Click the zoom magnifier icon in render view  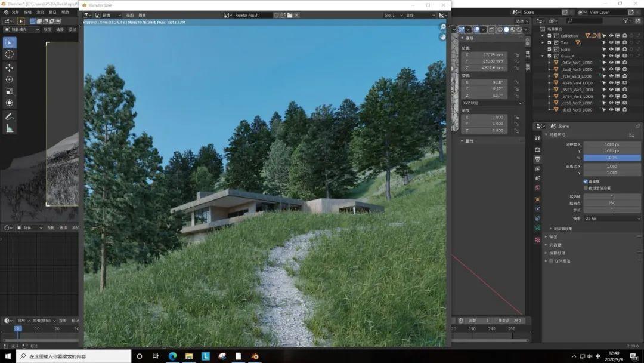pyautogui.click(x=442, y=27)
